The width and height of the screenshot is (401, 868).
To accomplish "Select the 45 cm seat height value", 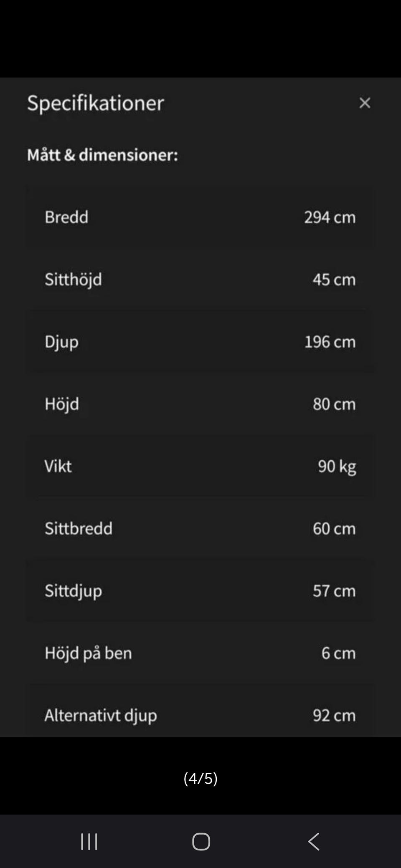I will 334,279.
